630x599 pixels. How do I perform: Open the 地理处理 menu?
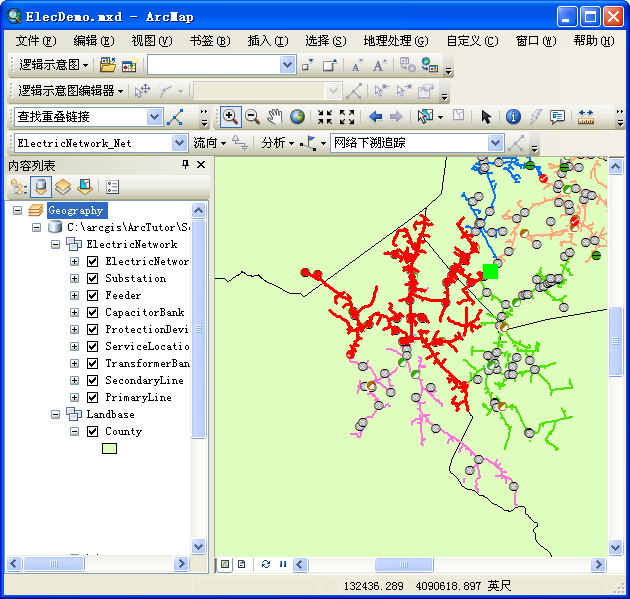click(x=395, y=41)
